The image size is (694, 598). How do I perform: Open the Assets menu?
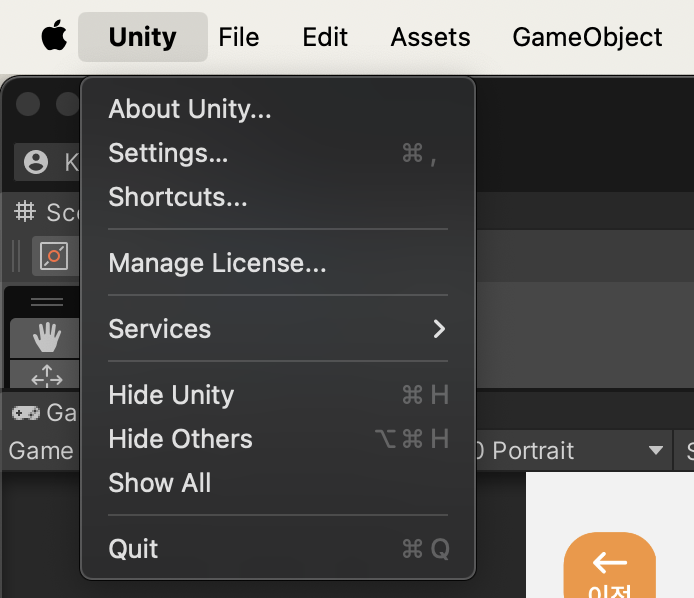(x=430, y=37)
